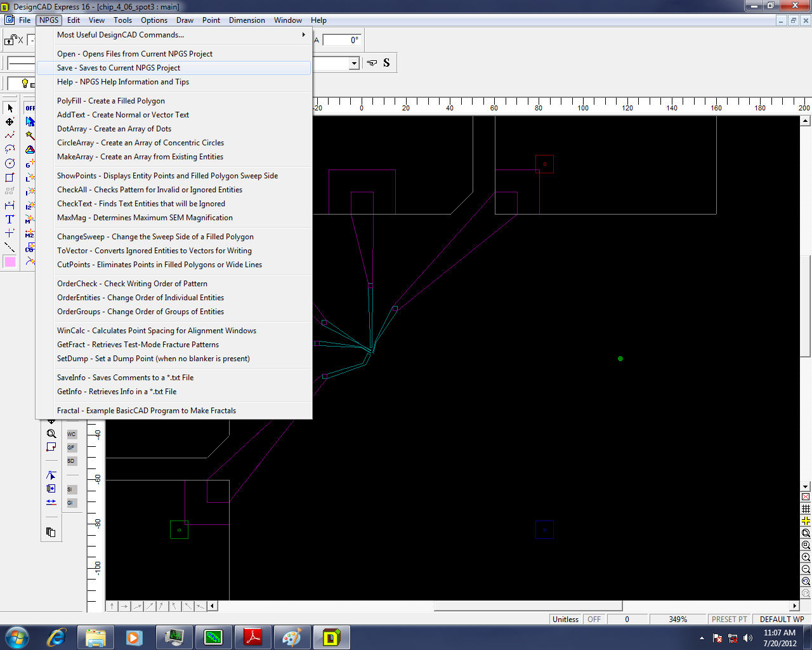This screenshot has width=812, height=650.
Task: Click the previous zoom view icon
Action: (806, 581)
